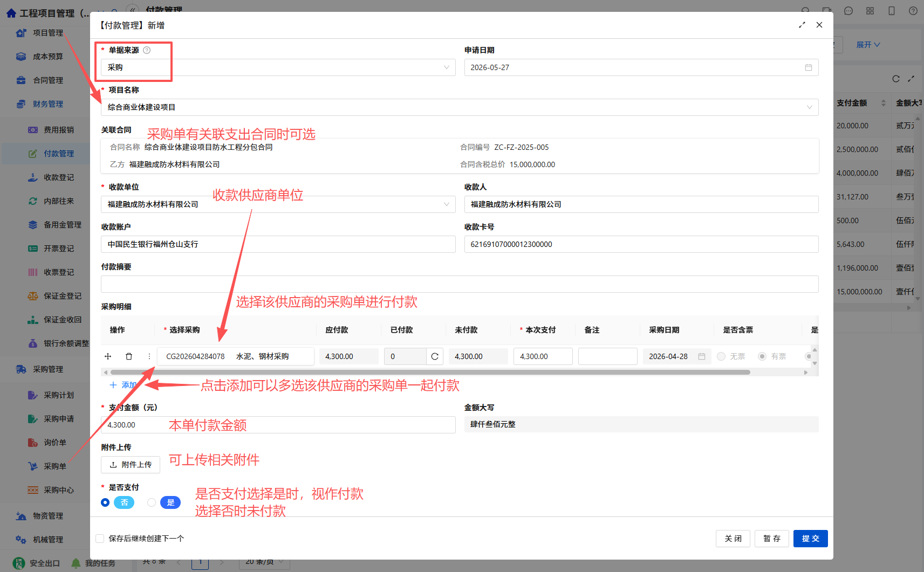Click horizontal scrollbar of 采购明细 table

(x=430, y=372)
